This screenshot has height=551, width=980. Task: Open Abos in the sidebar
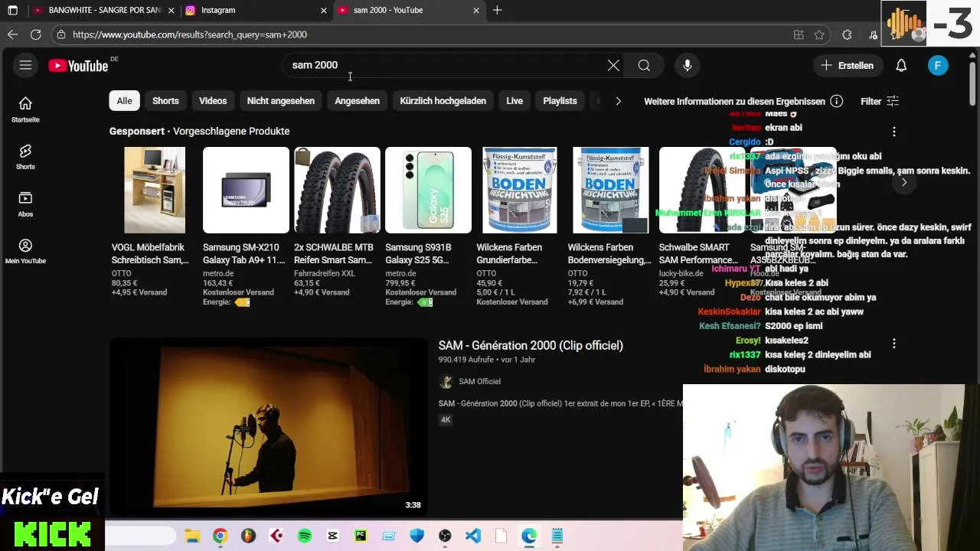point(25,204)
